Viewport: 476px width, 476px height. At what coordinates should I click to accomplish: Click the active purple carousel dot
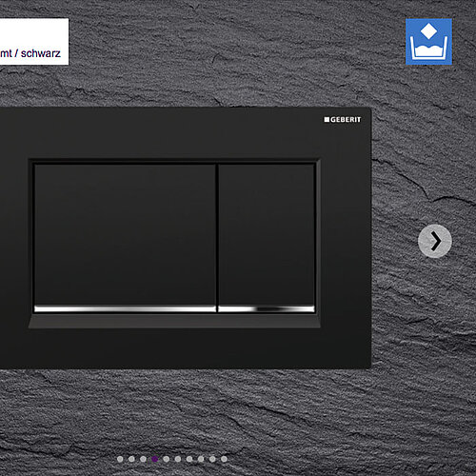155,459
